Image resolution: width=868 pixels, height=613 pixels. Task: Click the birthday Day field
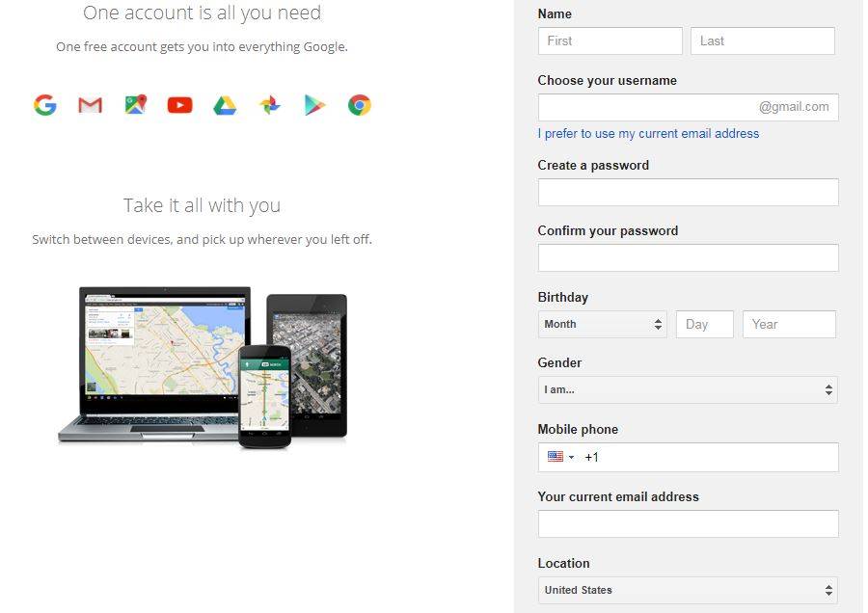pyautogui.click(x=705, y=324)
